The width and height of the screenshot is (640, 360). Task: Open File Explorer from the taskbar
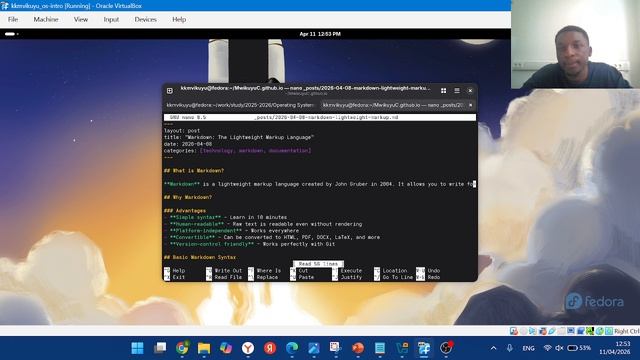click(204, 348)
